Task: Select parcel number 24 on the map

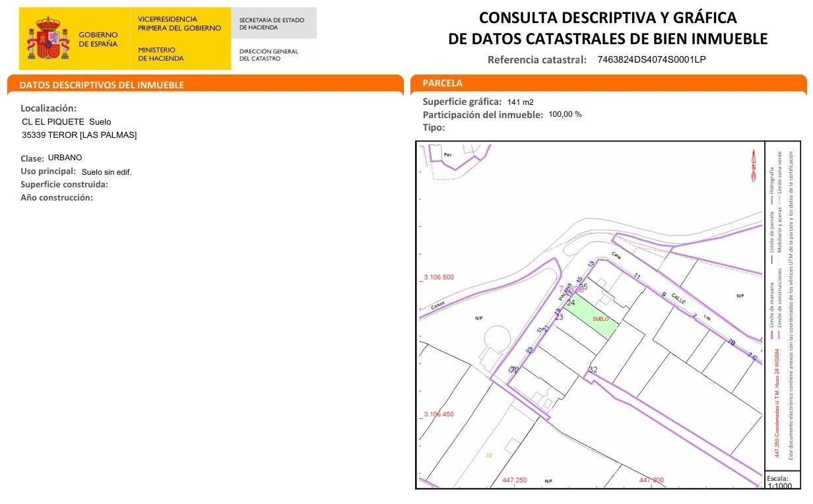Action: pyautogui.click(x=571, y=303)
